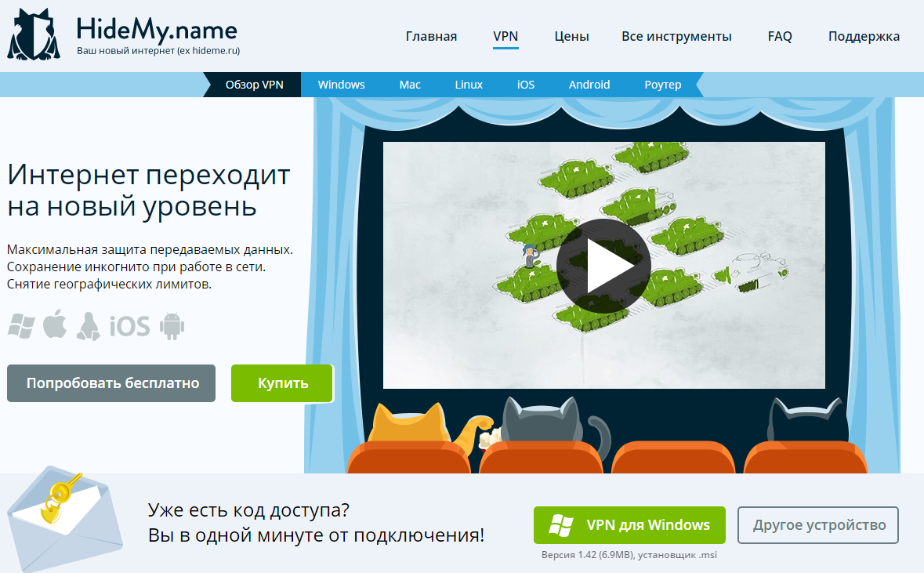Click text "Максимальная защита передаваемых данных."
This screenshot has width=924, height=573.
click(x=150, y=250)
